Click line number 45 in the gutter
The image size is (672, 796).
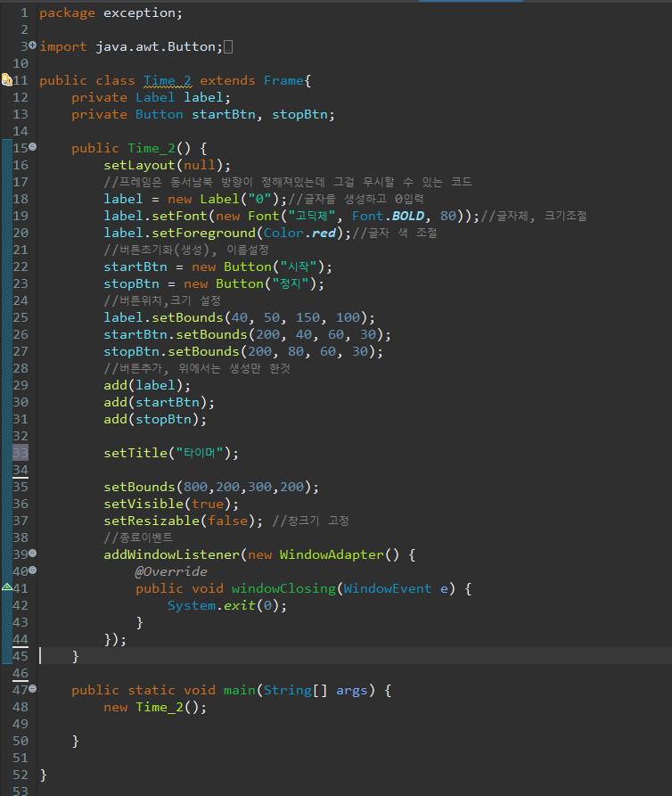[x=20, y=656]
